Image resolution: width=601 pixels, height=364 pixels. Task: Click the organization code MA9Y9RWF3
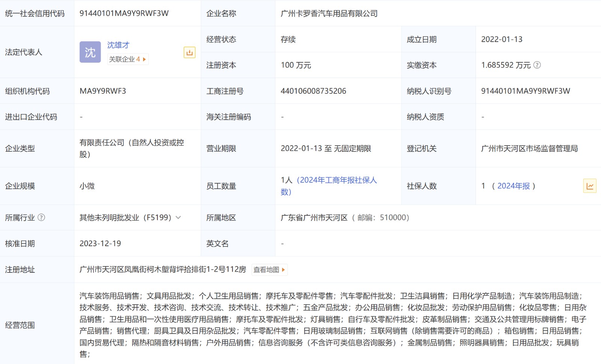tap(103, 91)
